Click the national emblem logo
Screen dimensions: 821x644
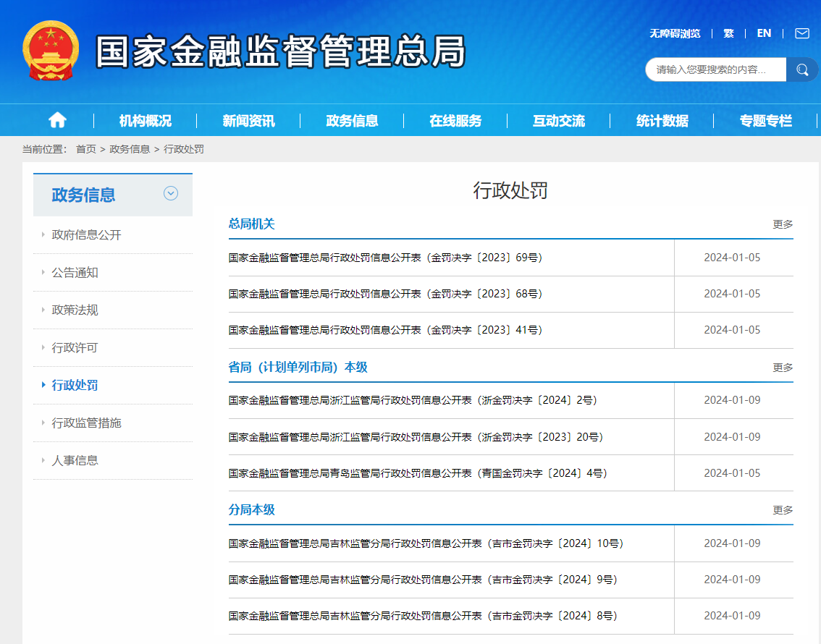51,51
